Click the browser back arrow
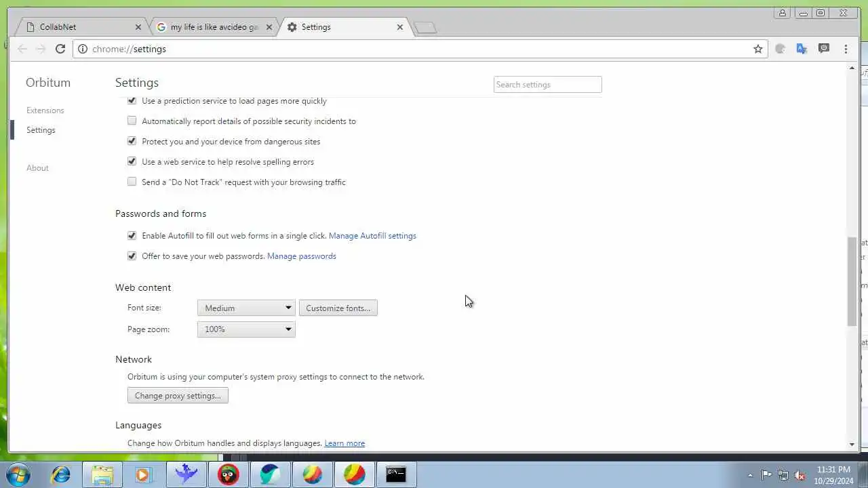 coord(22,49)
